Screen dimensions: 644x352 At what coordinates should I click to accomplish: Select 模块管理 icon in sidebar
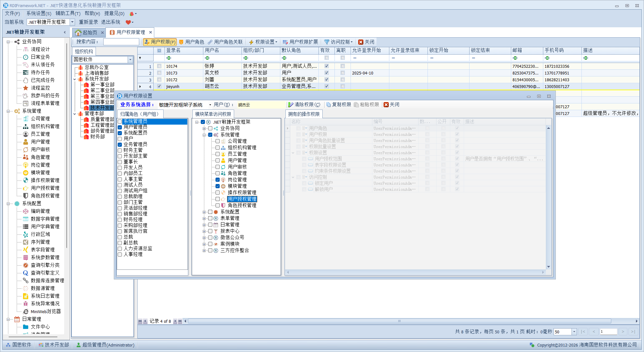26,172
